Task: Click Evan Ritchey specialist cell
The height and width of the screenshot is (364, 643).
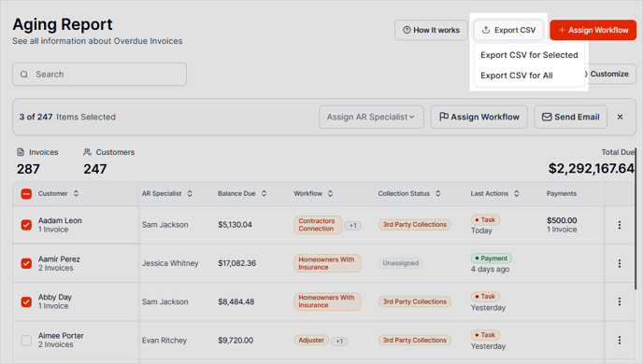Action: [x=164, y=341]
